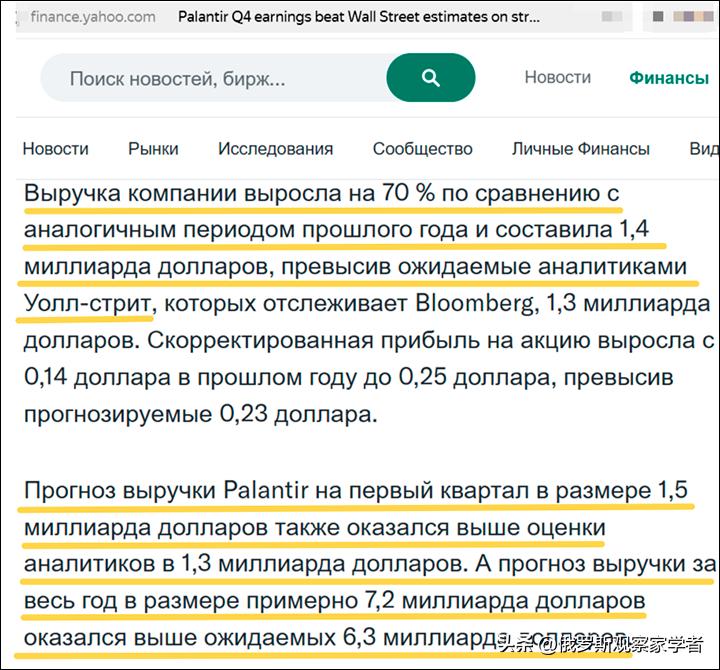The image size is (720, 670).
Task: Click the '7,2 миллиарда долларов' forecast text
Action: 500,601
